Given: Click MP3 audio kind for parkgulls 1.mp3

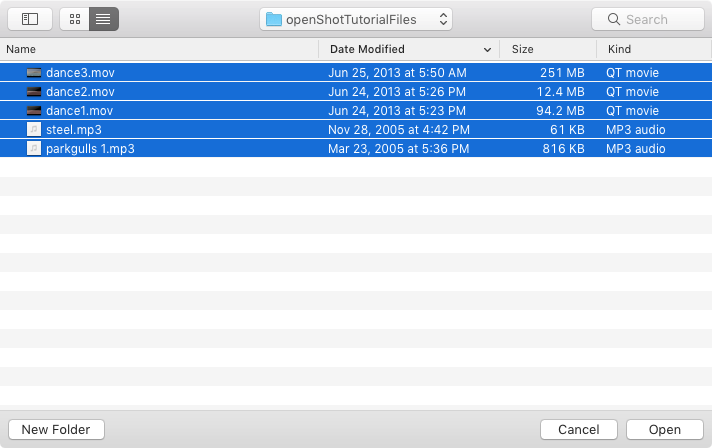Looking at the screenshot, I should tap(635, 149).
